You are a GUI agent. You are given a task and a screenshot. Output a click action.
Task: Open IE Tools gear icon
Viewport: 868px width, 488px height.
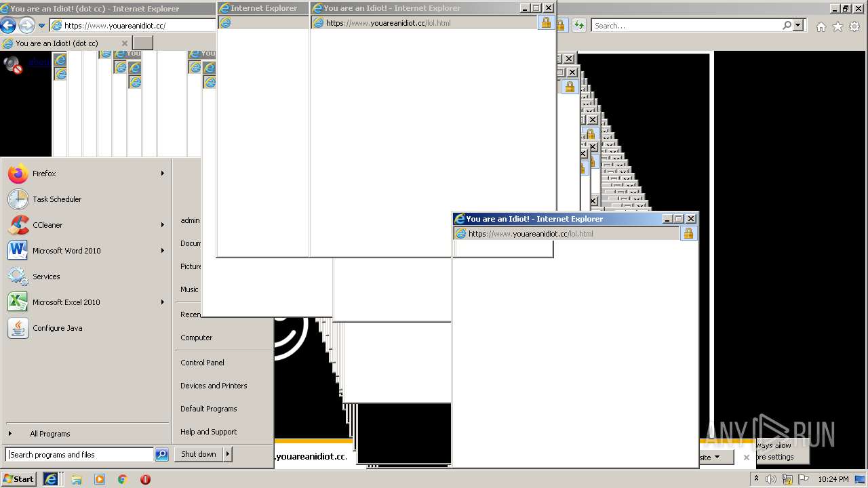pyautogui.click(x=854, y=26)
